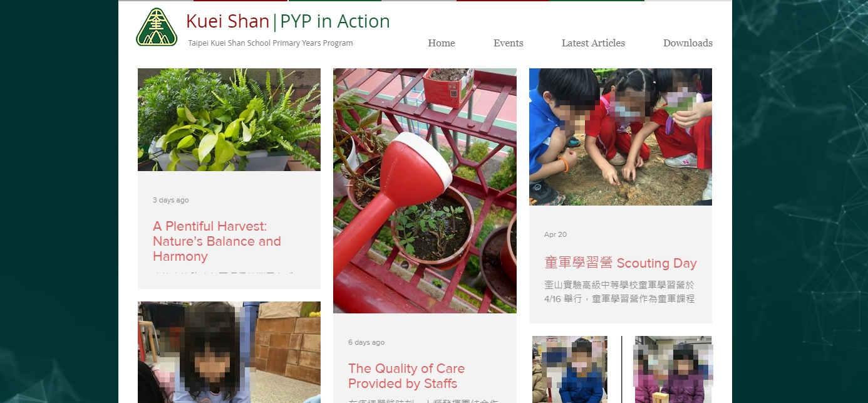Click the girl in classroom thumbnail below Harvest post
868x403 pixels.
point(229,352)
